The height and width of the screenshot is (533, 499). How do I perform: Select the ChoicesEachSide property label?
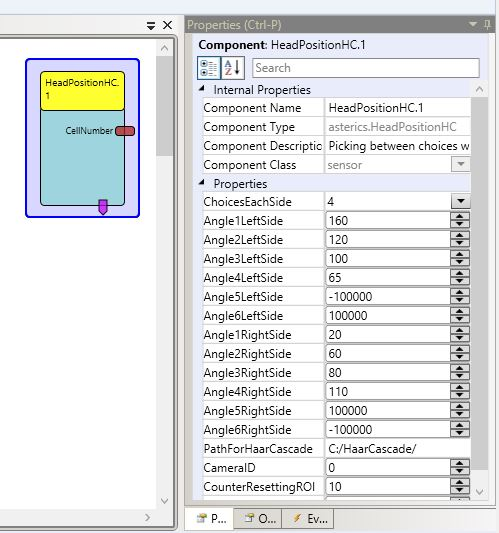(247, 202)
